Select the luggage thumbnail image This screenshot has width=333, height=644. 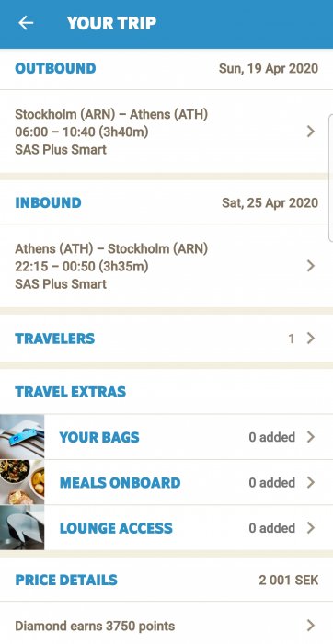pos(22,437)
